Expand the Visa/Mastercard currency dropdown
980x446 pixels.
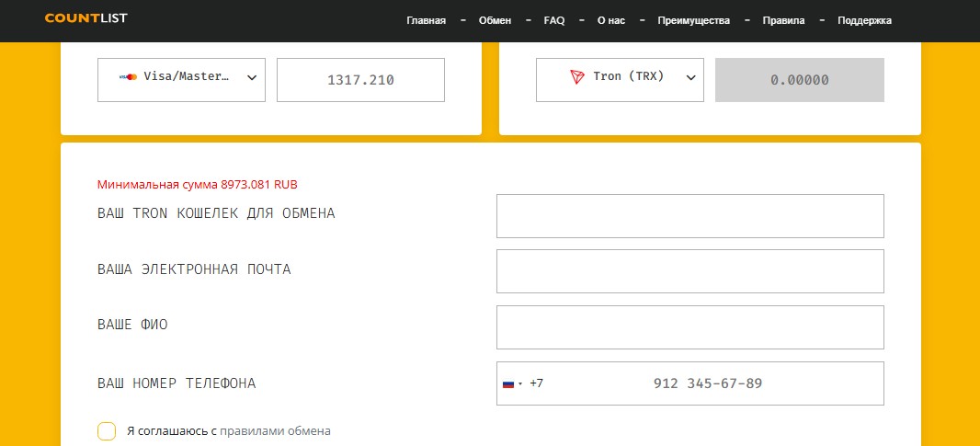[x=181, y=80]
